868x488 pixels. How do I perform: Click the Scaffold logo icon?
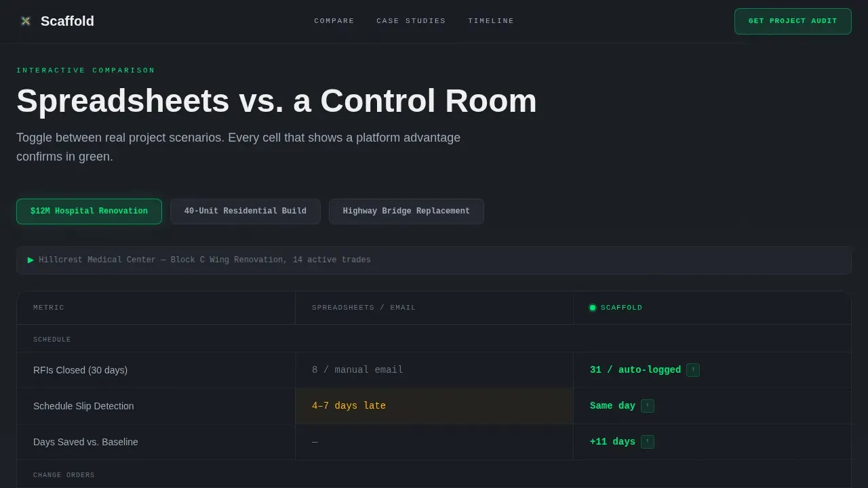click(26, 21)
